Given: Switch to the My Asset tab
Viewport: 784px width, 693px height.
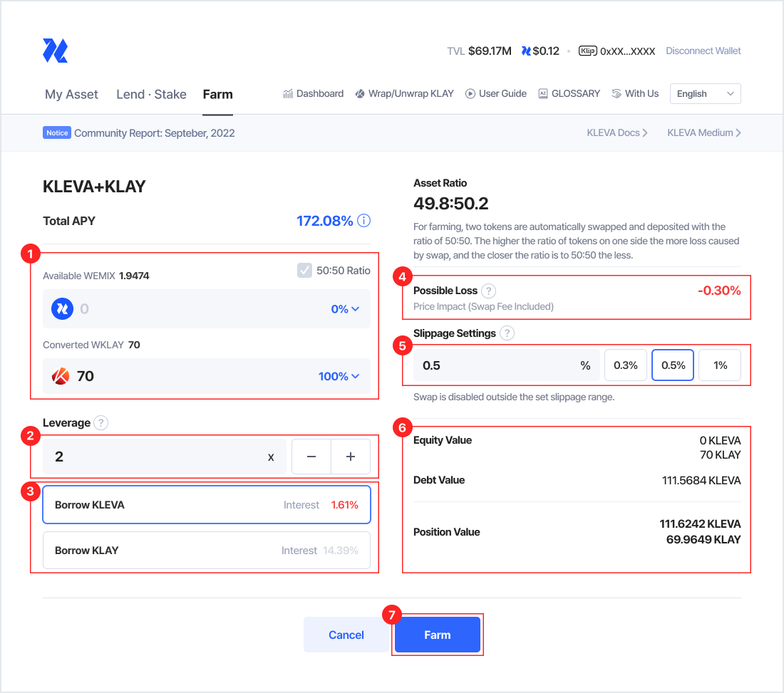Looking at the screenshot, I should 71,94.
